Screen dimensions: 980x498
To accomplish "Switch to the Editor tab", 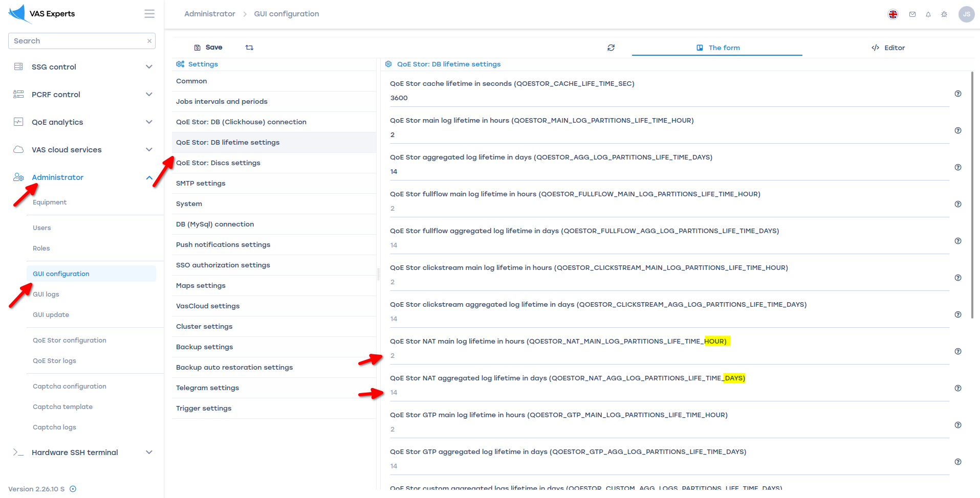I will click(x=888, y=48).
